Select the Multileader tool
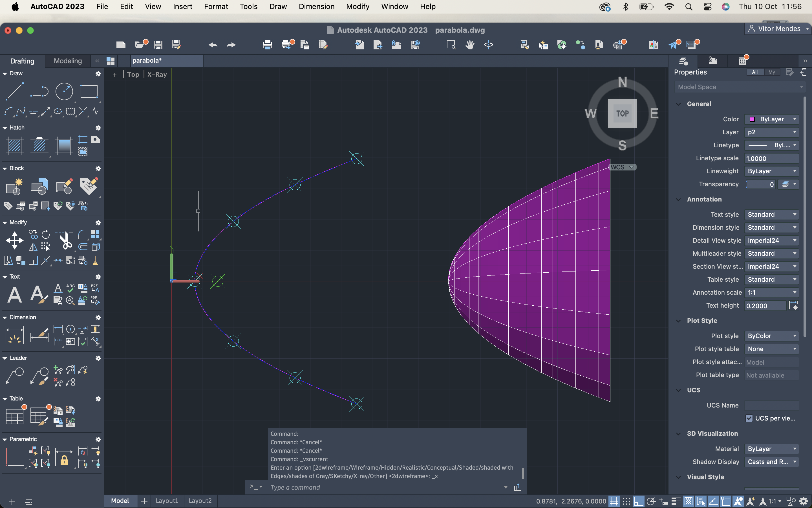The height and width of the screenshot is (508, 812). (14, 376)
